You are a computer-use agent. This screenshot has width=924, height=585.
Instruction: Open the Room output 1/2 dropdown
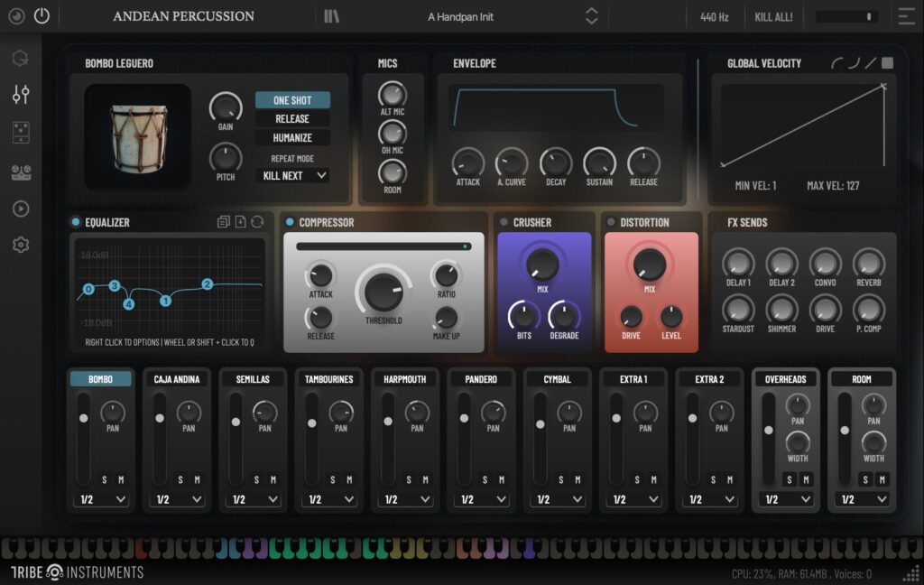pyautogui.click(x=864, y=499)
